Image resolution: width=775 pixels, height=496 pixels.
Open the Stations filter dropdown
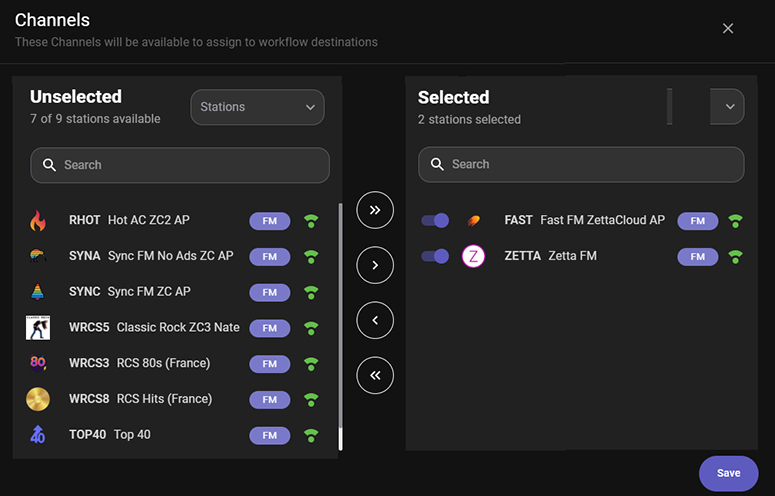257,107
